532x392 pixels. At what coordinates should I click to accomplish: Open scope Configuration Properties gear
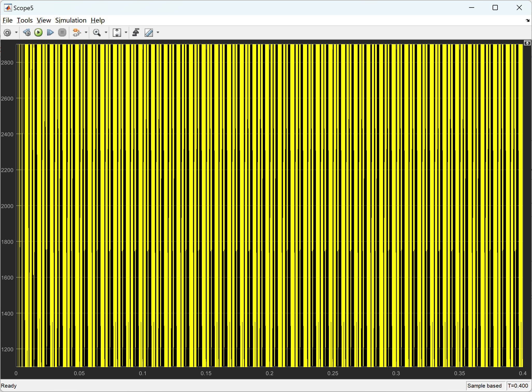point(7,33)
